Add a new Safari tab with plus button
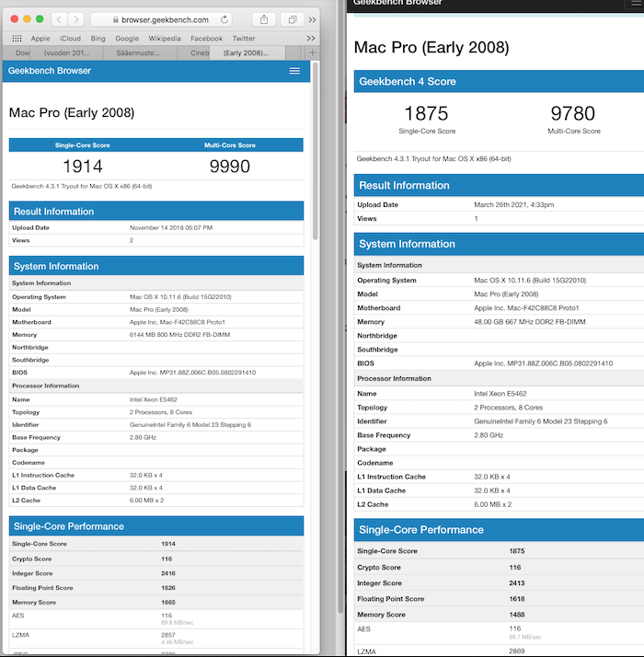 (x=312, y=52)
